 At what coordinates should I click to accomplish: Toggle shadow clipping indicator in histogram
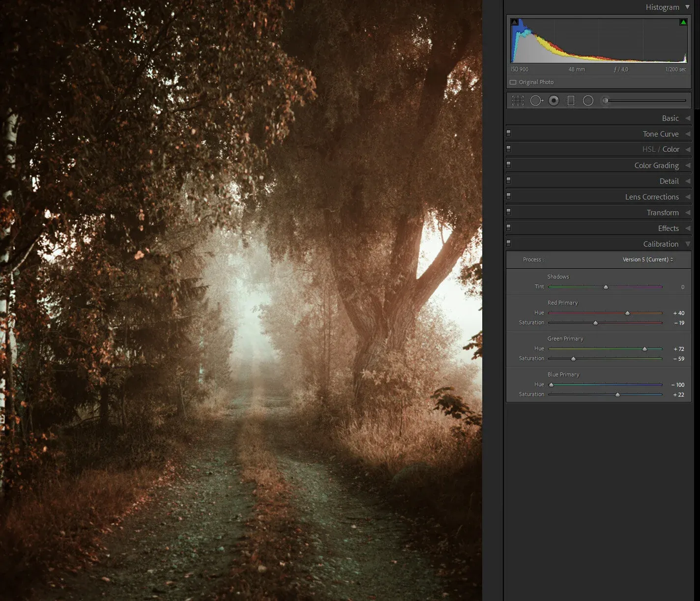point(514,22)
